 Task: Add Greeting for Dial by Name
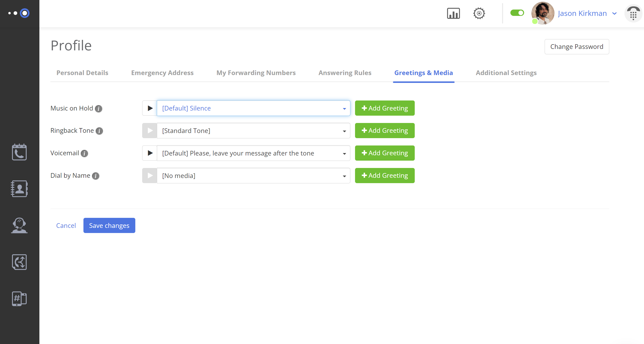pyautogui.click(x=385, y=176)
